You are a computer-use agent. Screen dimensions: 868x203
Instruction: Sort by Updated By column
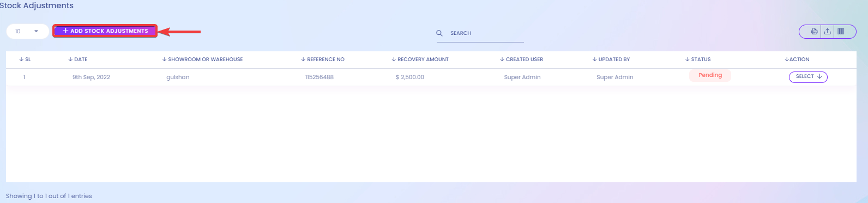(611, 59)
